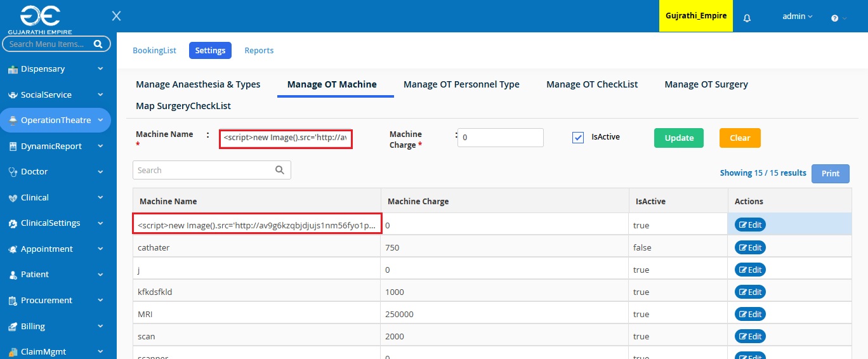Edit the MRI machine row
868x359 pixels.
(x=750, y=314)
